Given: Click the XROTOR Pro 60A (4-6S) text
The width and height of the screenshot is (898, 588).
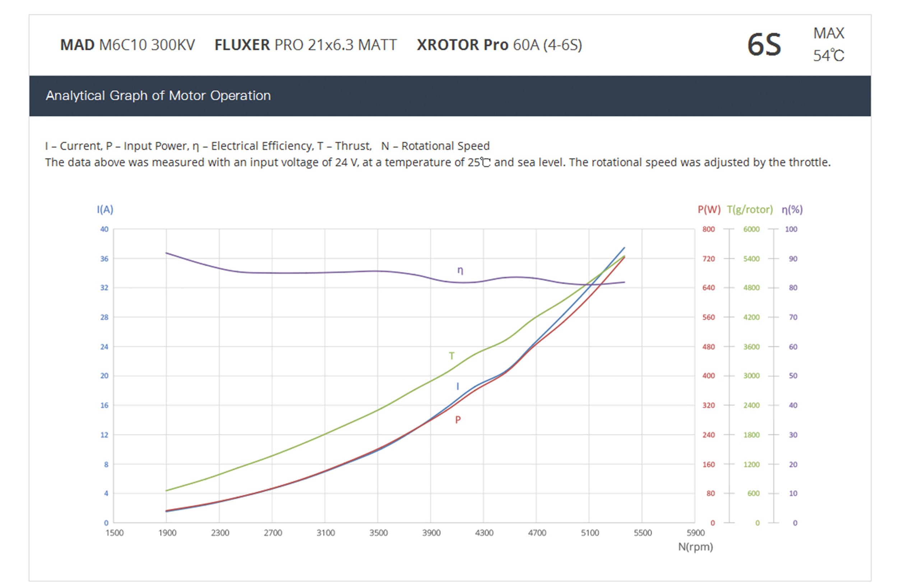Looking at the screenshot, I should pyautogui.click(x=499, y=45).
